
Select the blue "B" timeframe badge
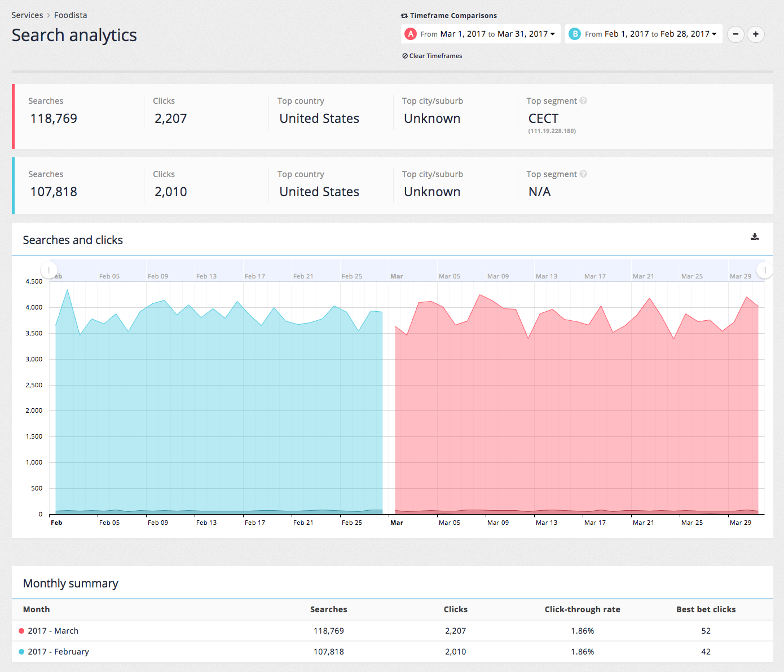pyautogui.click(x=575, y=34)
